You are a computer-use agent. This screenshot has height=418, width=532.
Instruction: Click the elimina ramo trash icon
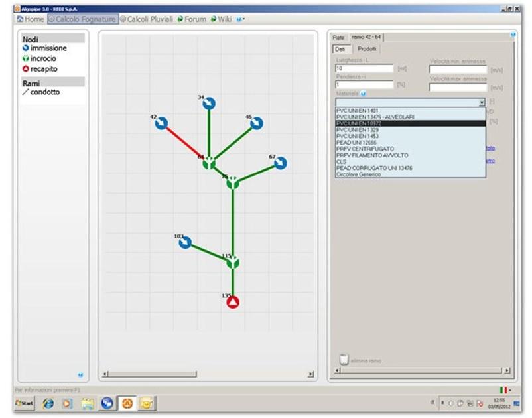(x=344, y=360)
